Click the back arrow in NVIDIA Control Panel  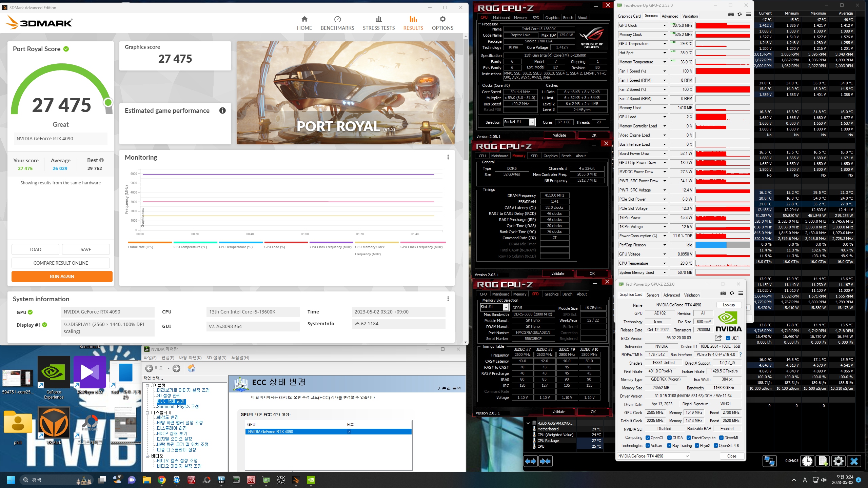coord(149,368)
